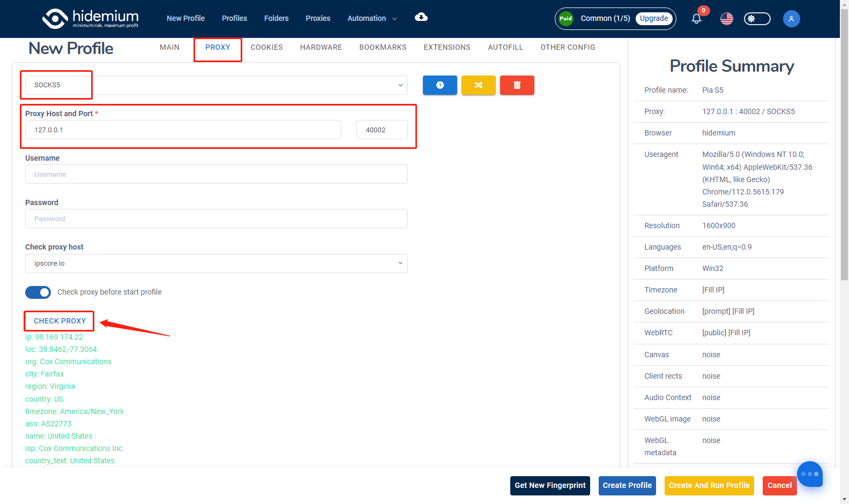Open the notification bell
This screenshot has height=504, width=849.
[696, 19]
